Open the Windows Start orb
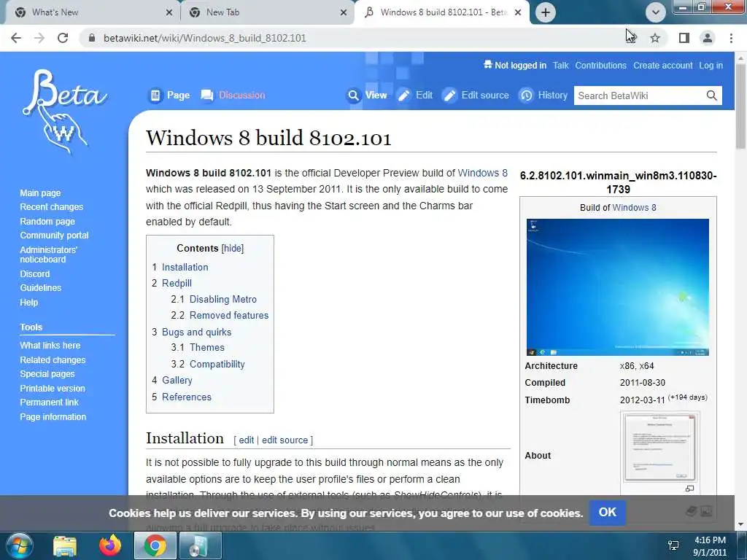This screenshot has width=747, height=560. pos(19,545)
